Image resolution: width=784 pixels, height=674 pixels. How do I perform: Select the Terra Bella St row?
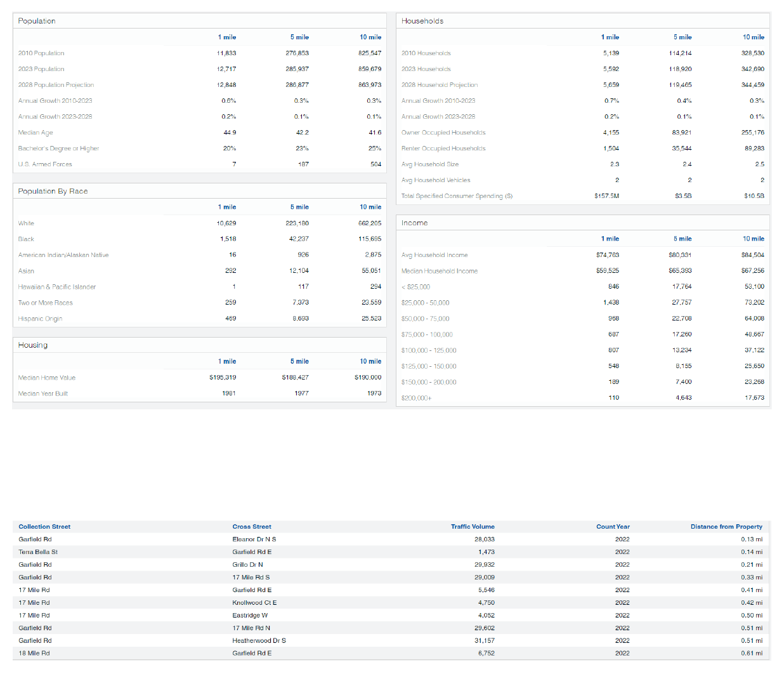coord(38,552)
